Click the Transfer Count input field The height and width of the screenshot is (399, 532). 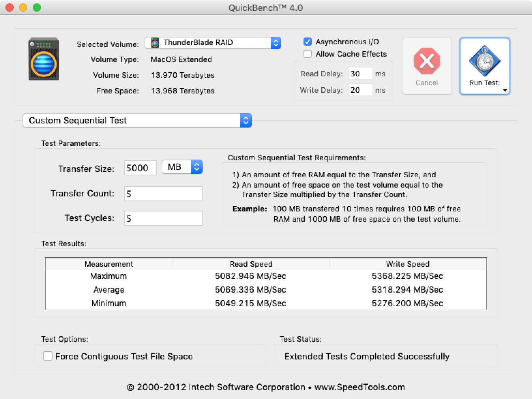pos(163,194)
